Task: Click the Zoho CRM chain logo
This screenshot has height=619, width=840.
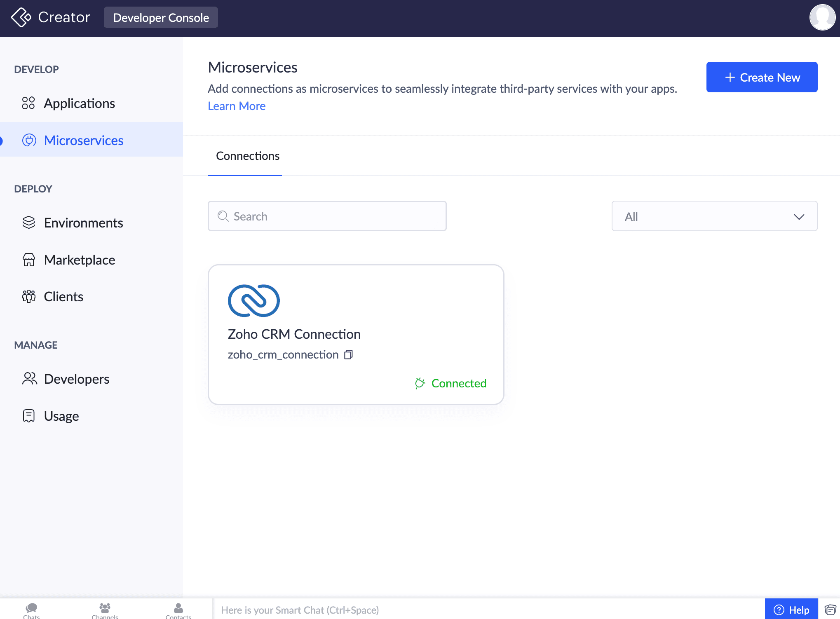Action: coord(253,301)
